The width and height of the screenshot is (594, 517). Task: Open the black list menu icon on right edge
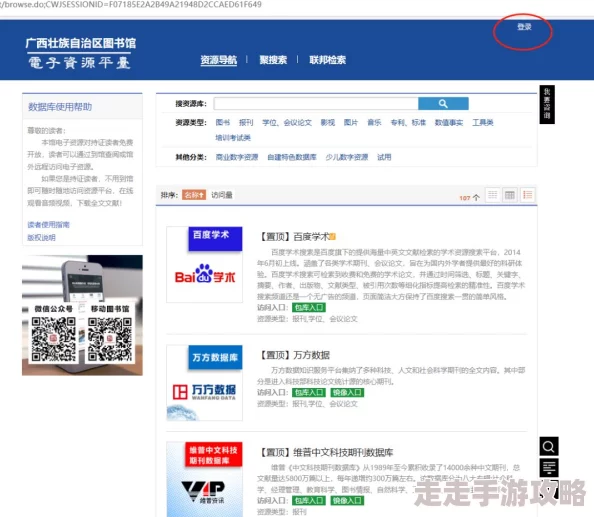point(549,468)
